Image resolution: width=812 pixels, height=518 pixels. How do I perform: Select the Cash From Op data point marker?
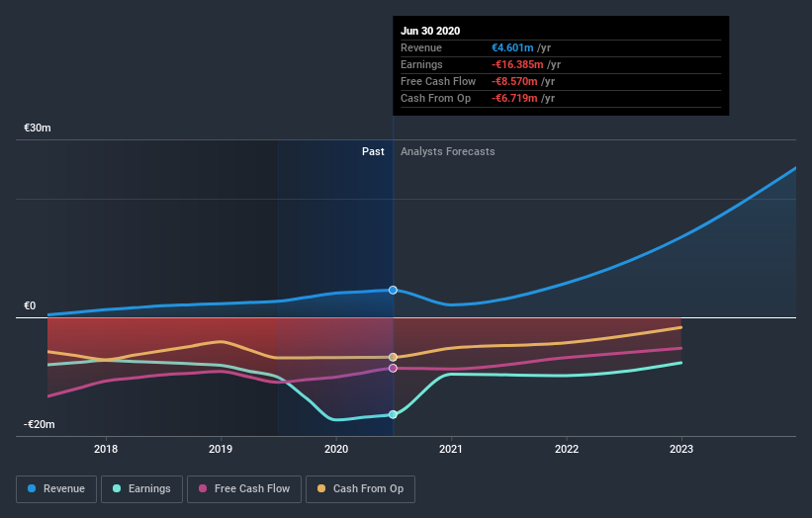coord(393,357)
